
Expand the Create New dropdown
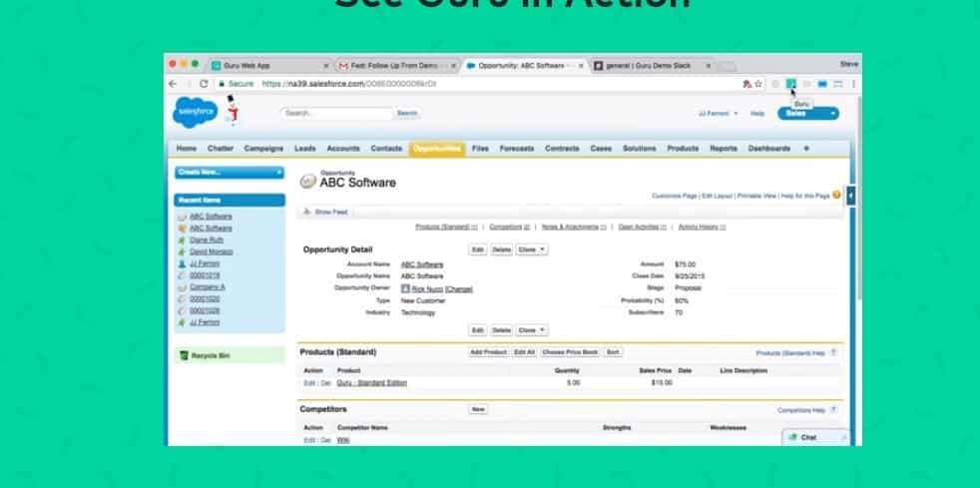click(x=229, y=173)
